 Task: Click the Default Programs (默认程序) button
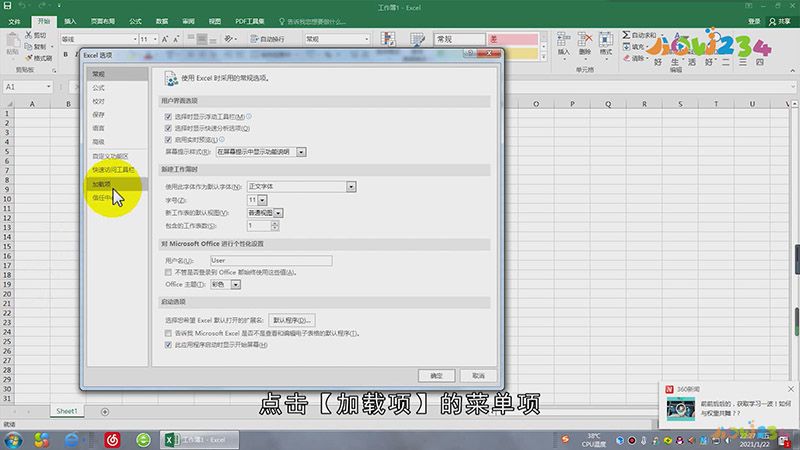coord(292,320)
